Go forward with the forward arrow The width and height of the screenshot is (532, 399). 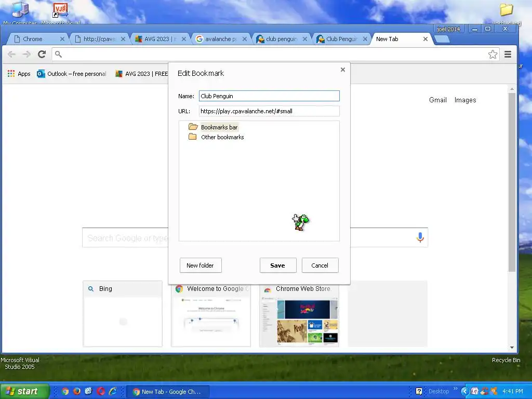tap(26, 54)
